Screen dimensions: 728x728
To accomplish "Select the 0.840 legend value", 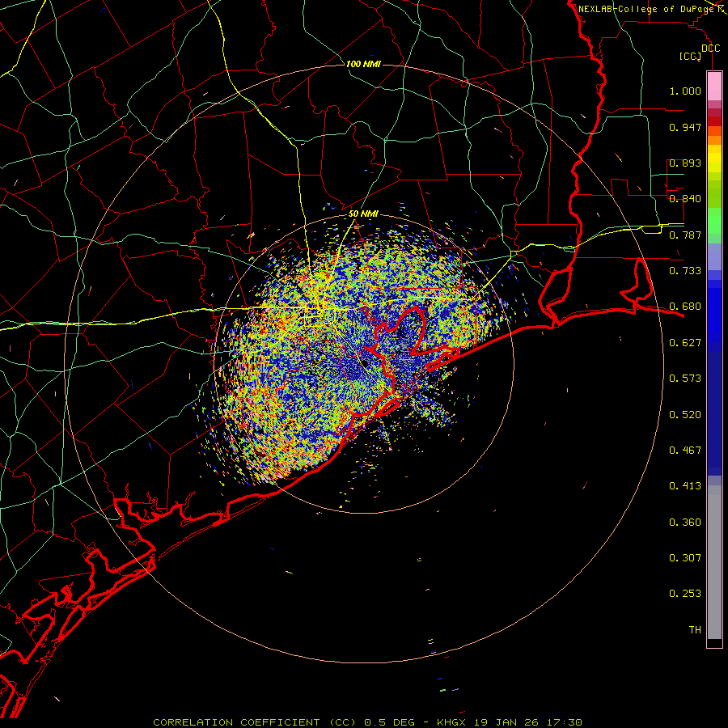I will [685, 199].
